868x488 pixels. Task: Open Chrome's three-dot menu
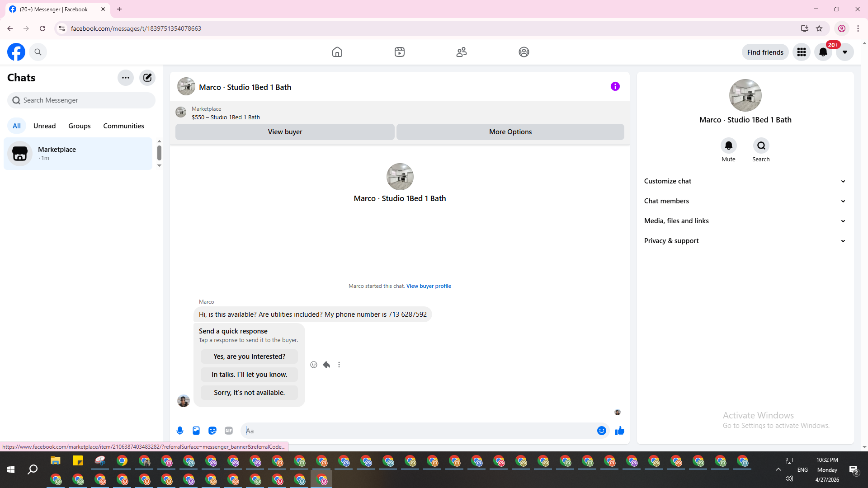click(858, 28)
